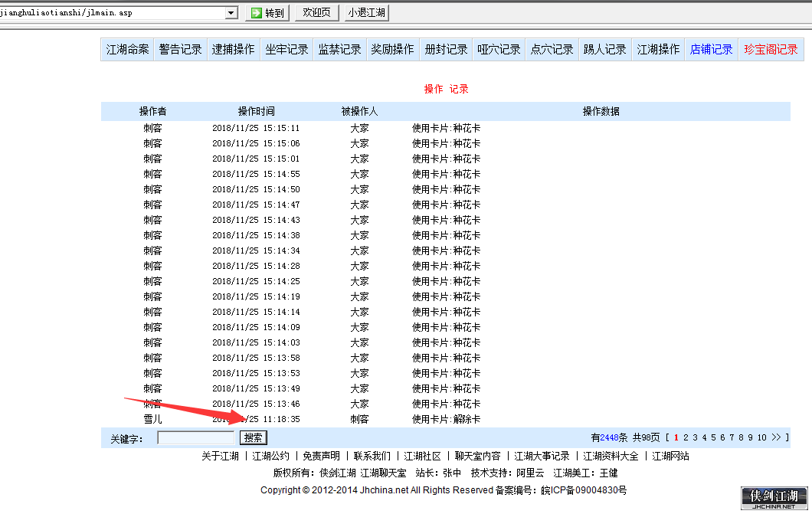Open the 关于江湖 footer link
The width and height of the screenshot is (812, 514).
(220, 456)
